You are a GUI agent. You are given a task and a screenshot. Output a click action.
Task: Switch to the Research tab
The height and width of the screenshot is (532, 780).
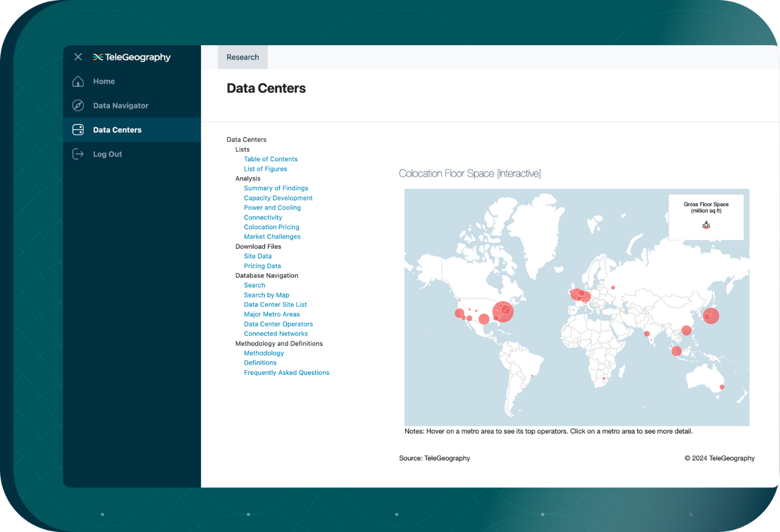(242, 57)
